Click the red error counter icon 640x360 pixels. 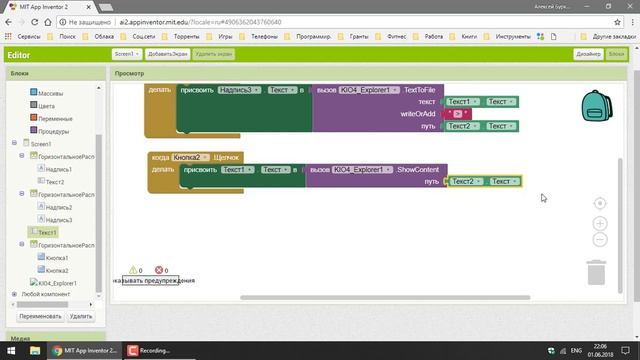pos(159,270)
